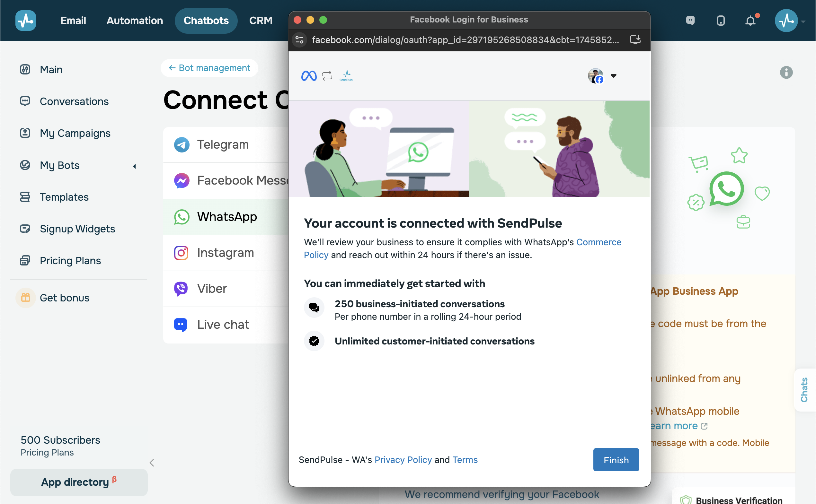The width and height of the screenshot is (816, 504).
Task: Open the mobile phone icon in header
Action: 721,21
